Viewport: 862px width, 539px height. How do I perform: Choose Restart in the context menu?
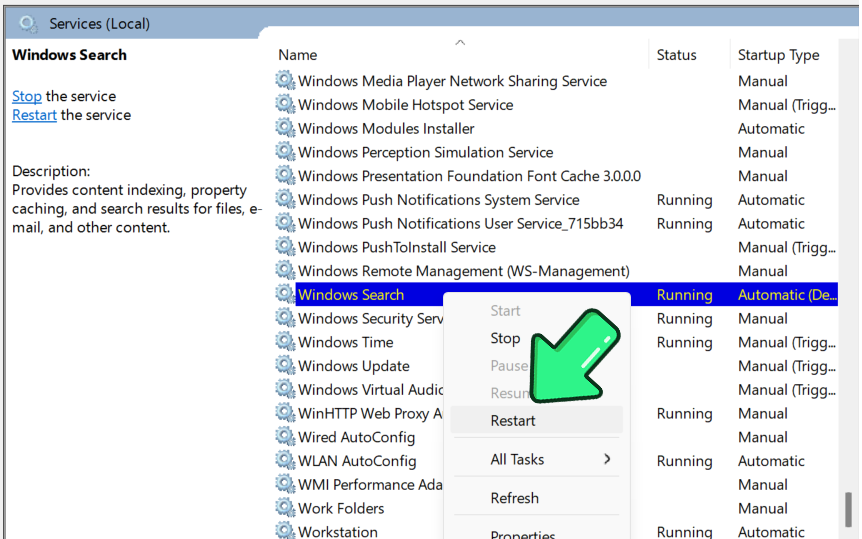point(513,421)
